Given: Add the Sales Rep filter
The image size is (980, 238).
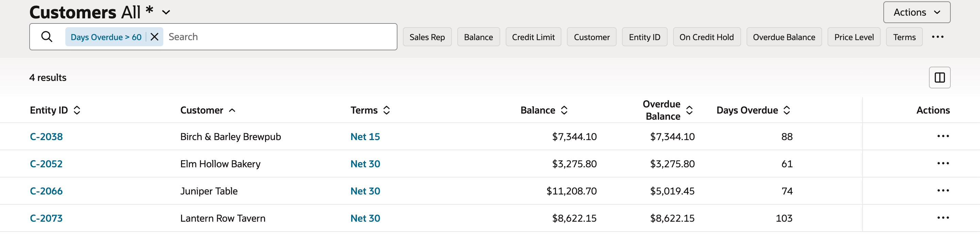Looking at the screenshot, I should [427, 37].
